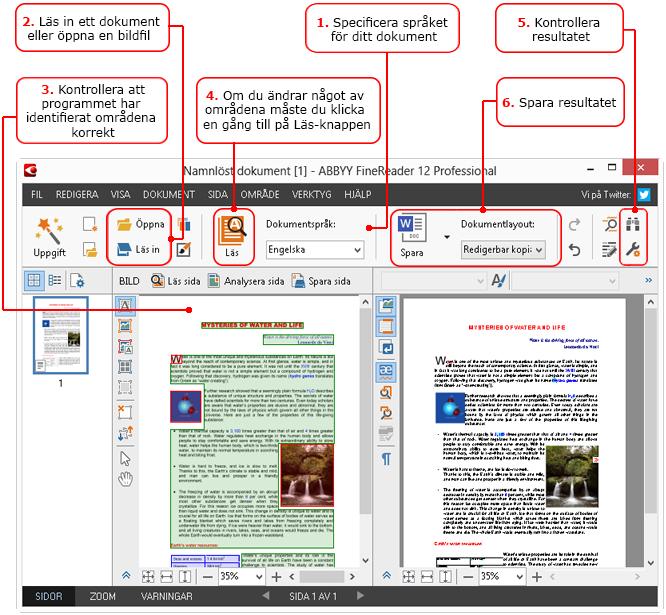Viewport: 666px width, 615px height.
Task: Click the verify text pencil icon
Action: pos(609,250)
